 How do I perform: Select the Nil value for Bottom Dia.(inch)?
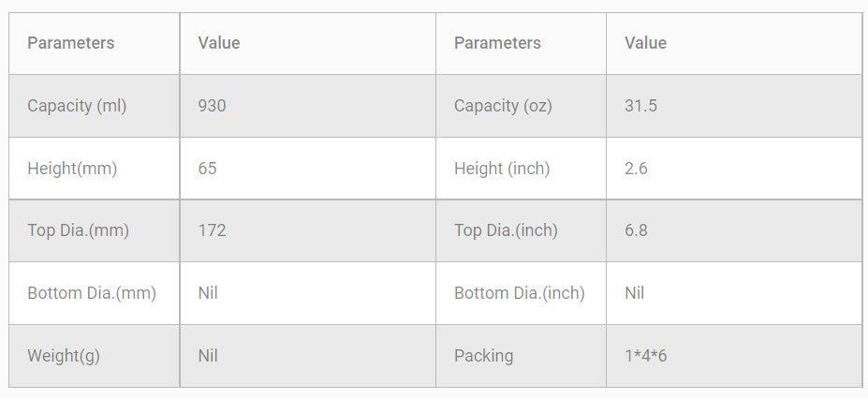click(x=635, y=293)
